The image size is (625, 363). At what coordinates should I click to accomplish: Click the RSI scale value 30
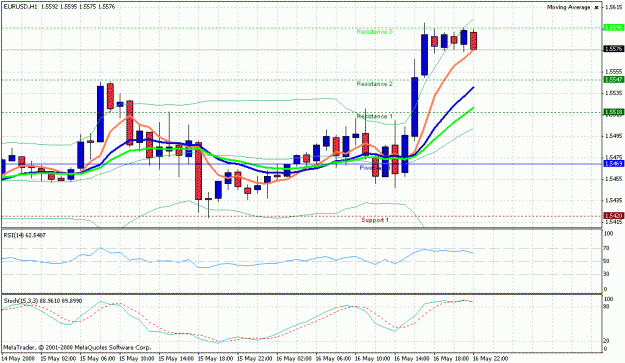(x=606, y=274)
